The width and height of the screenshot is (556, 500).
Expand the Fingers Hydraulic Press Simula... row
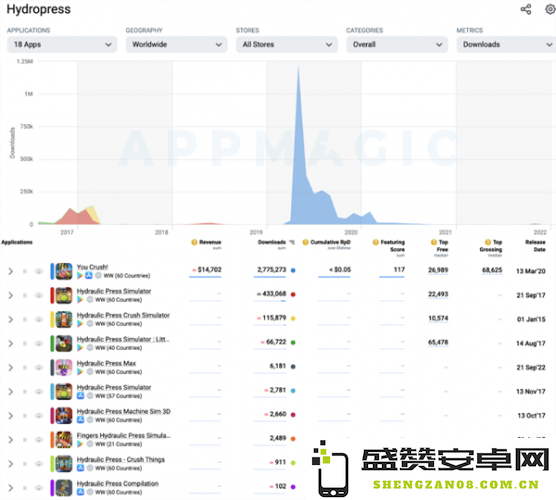(11, 440)
